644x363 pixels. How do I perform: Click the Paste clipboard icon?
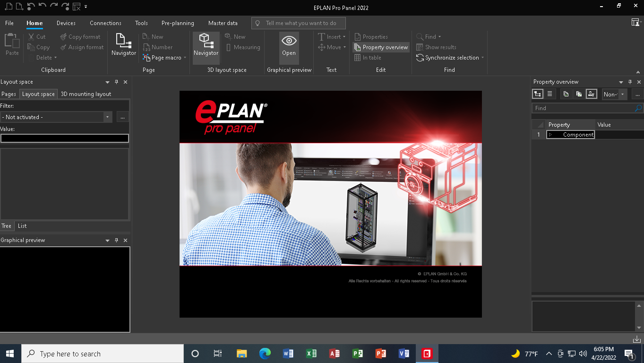pyautogui.click(x=12, y=45)
